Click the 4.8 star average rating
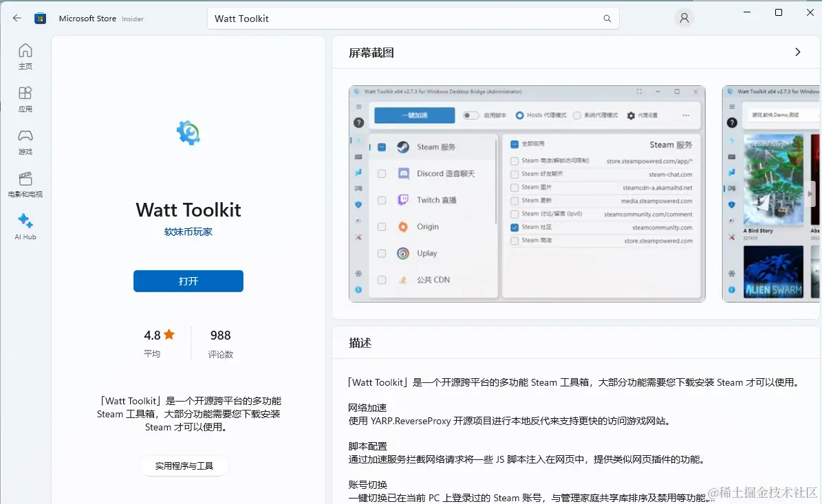Screen dimensions: 822x504 pos(160,342)
